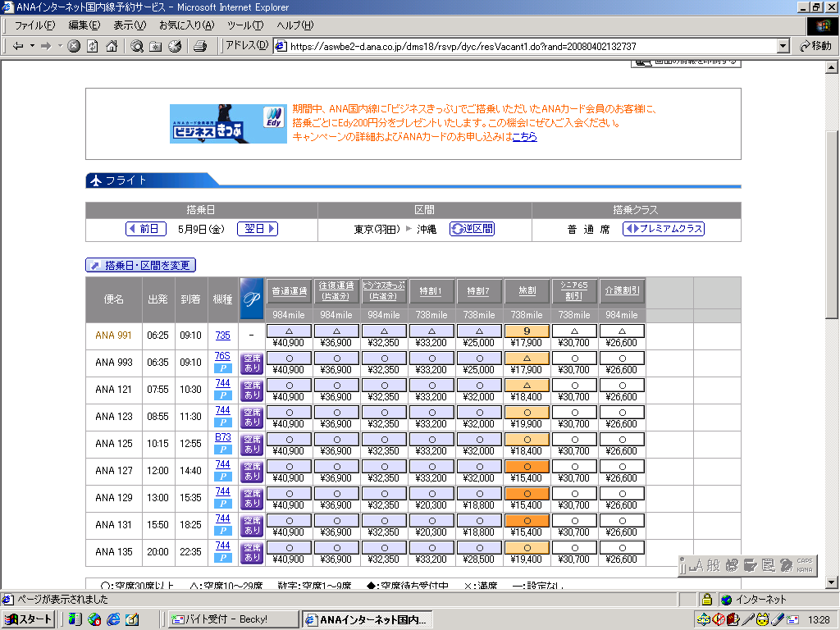Viewport: 840px width, 630px height.
Task: Open aircraft type 76S link for ANA 993
Action: tap(222, 356)
